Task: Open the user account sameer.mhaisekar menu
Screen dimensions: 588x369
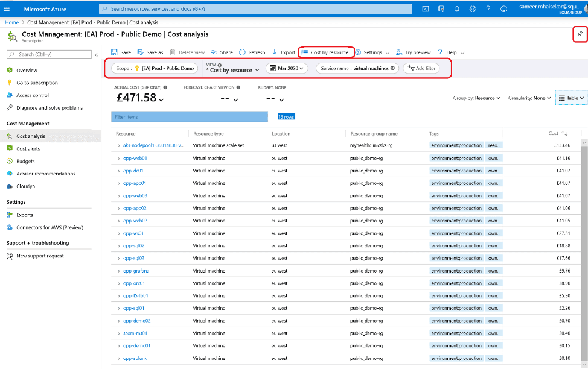Action: tap(551, 9)
